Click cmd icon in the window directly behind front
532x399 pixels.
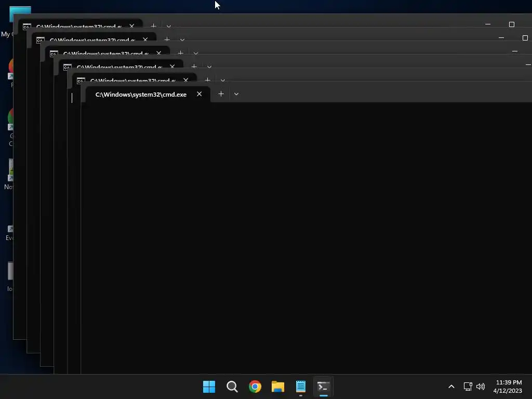click(81, 81)
